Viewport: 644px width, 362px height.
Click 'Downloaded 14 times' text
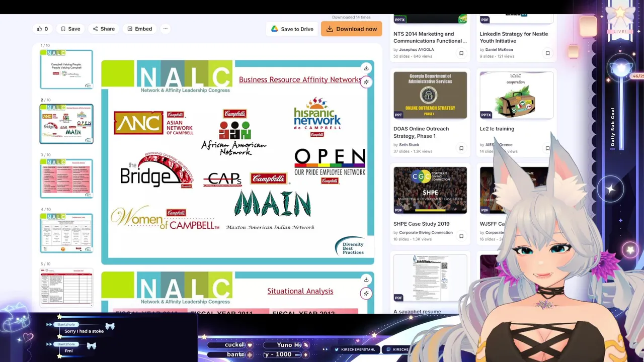pyautogui.click(x=351, y=17)
